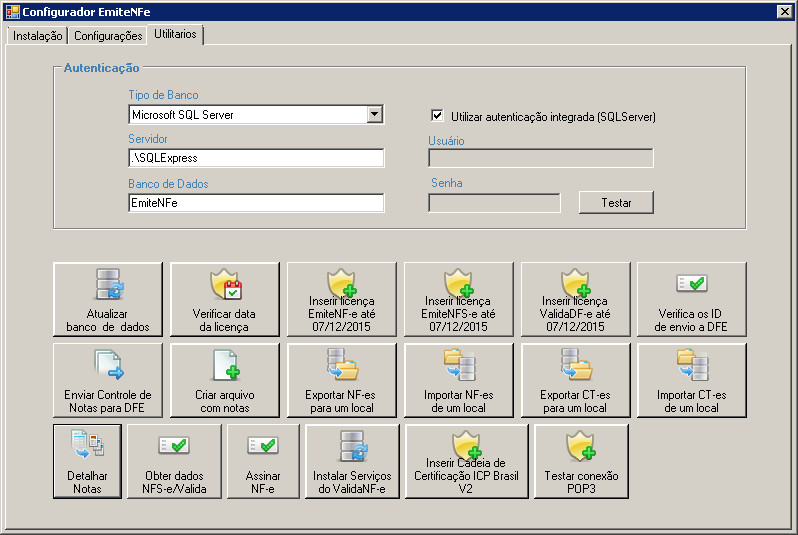The height and width of the screenshot is (535, 798).
Task: Click the Usuário input field
Action: 540,158
